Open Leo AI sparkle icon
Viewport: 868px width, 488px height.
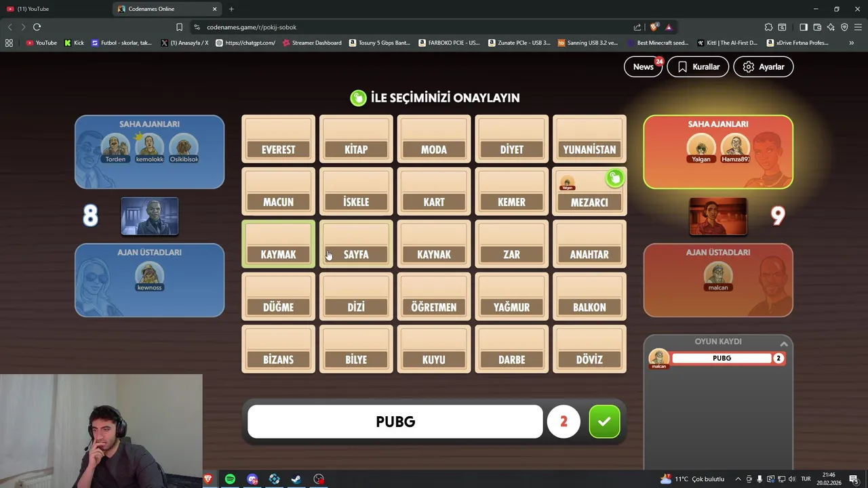click(x=831, y=27)
